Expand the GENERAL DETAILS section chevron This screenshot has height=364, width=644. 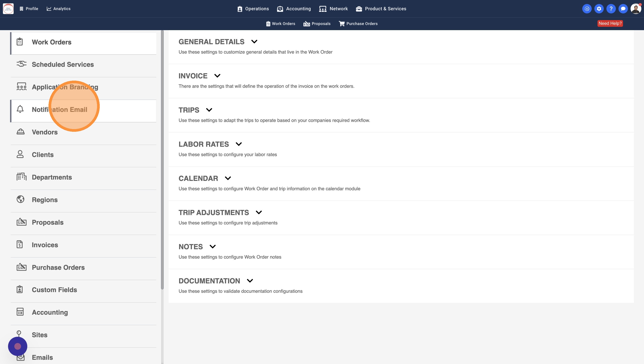point(254,42)
